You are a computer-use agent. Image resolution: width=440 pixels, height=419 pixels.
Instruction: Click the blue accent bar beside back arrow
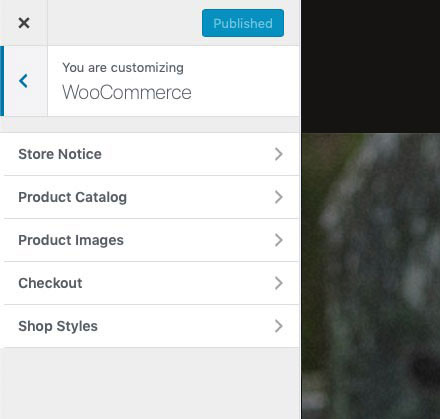point(2,81)
